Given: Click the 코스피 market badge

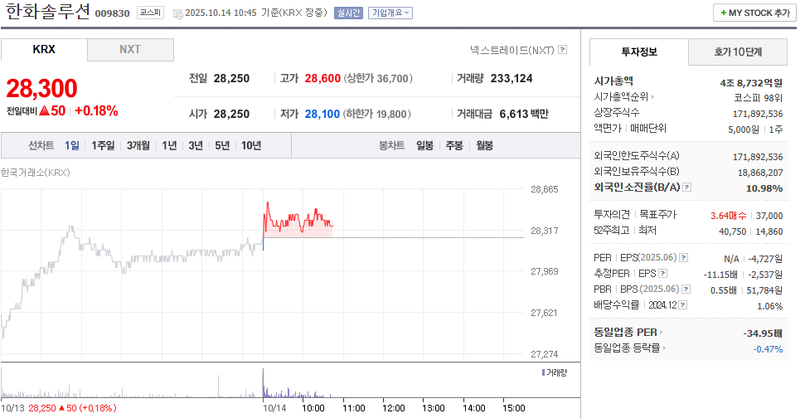Looking at the screenshot, I should 151,13.
